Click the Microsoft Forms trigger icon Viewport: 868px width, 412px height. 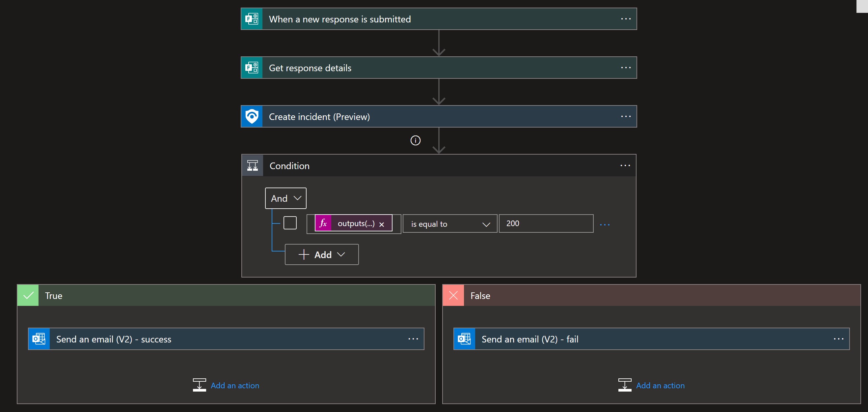(252, 19)
